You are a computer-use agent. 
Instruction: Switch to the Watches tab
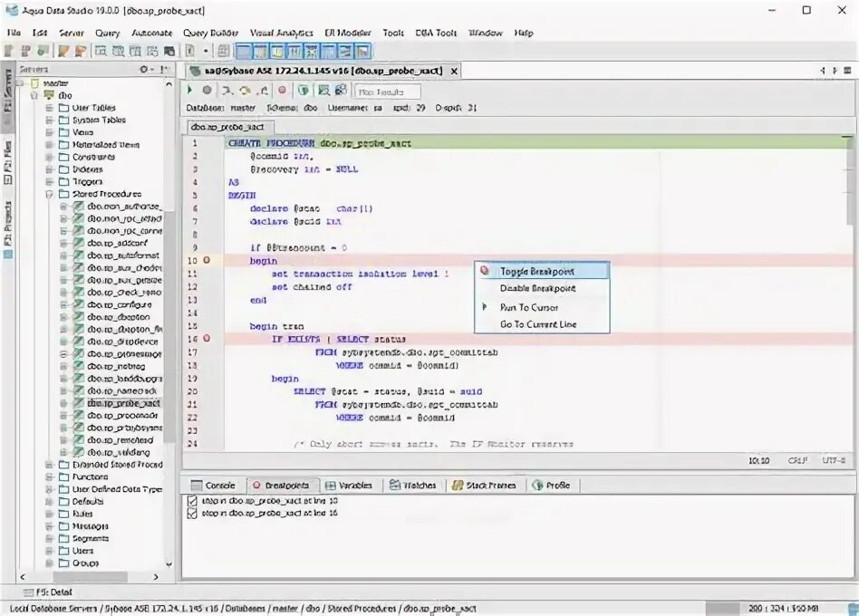pyautogui.click(x=412, y=486)
